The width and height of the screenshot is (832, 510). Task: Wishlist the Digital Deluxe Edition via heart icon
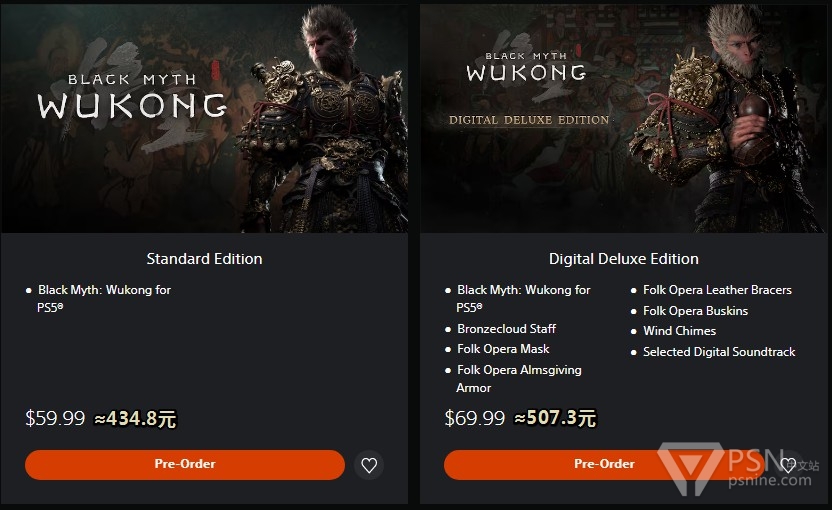[788, 465]
